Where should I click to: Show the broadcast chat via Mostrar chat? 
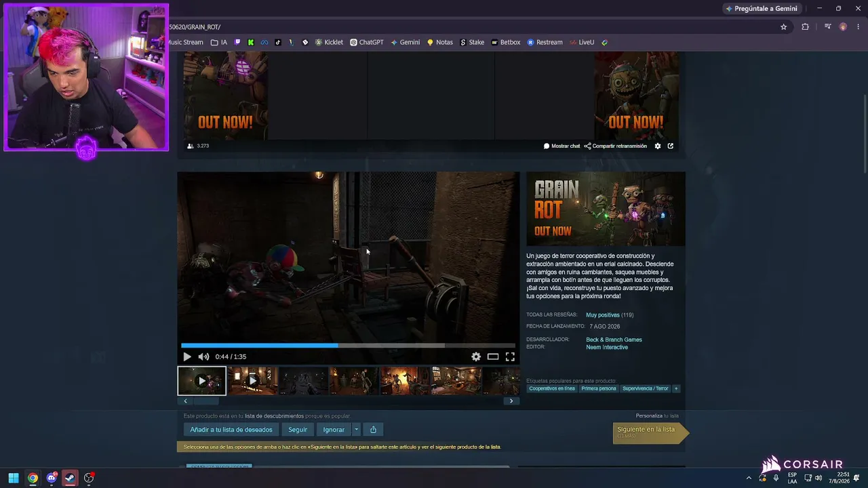[562, 146]
